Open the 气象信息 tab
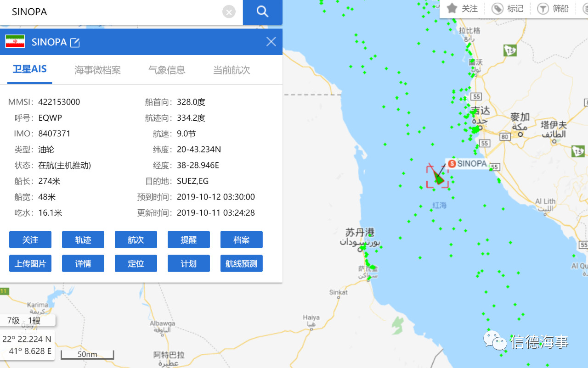 [x=167, y=70]
